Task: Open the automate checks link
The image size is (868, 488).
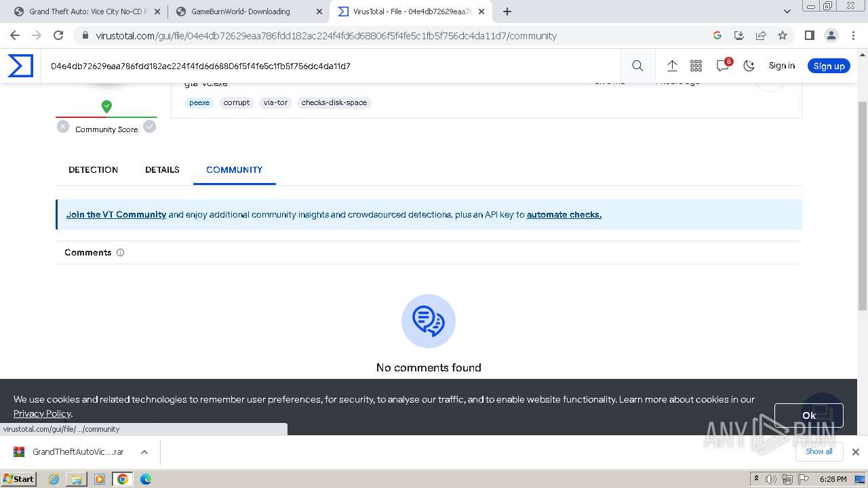Action: coord(564,214)
